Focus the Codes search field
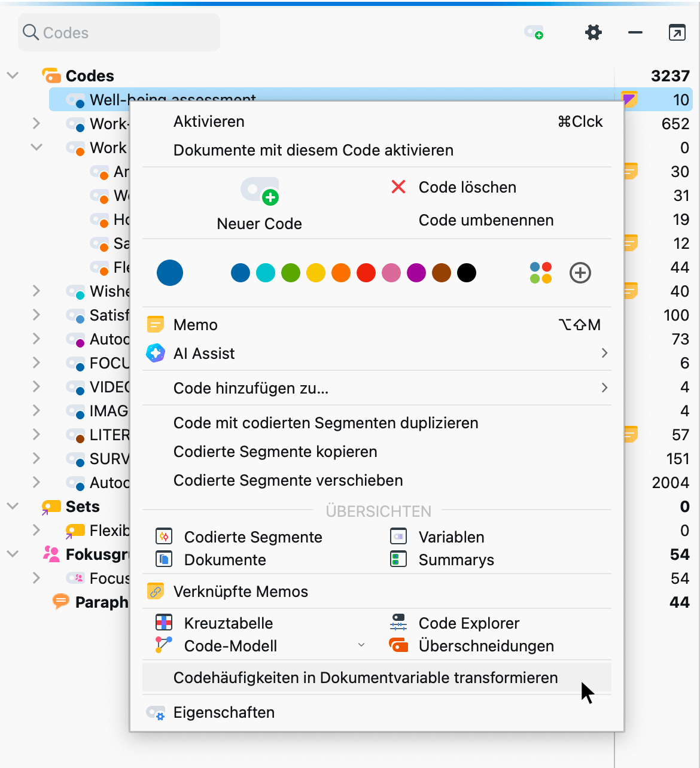Image resolution: width=700 pixels, height=768 pixels. 119,32
